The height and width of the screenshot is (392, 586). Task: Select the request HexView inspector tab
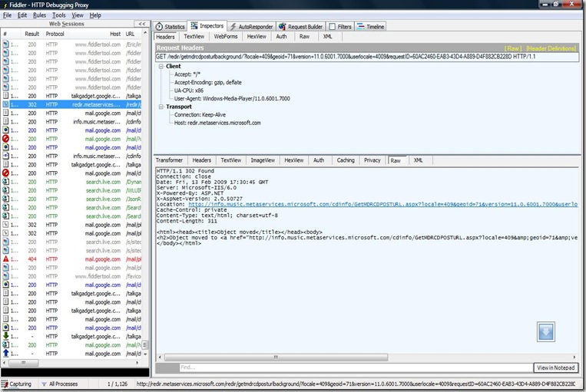257,37
